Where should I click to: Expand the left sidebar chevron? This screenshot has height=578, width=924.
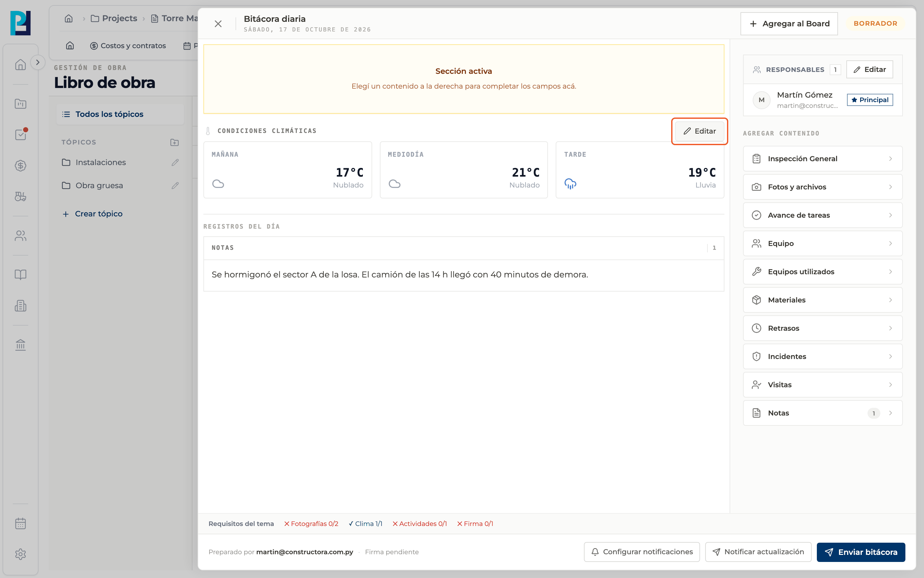tap(38, 62)
